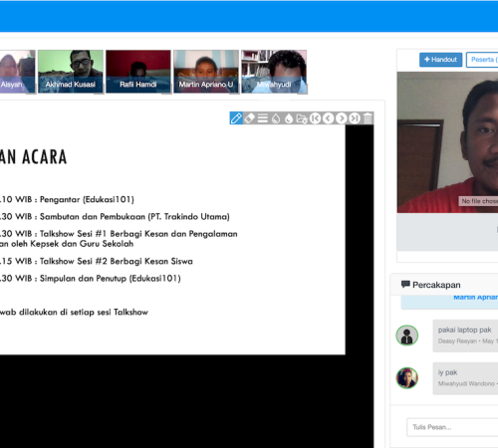Choose the outline color drop icon
498x448 pixels.
[276, 118]
